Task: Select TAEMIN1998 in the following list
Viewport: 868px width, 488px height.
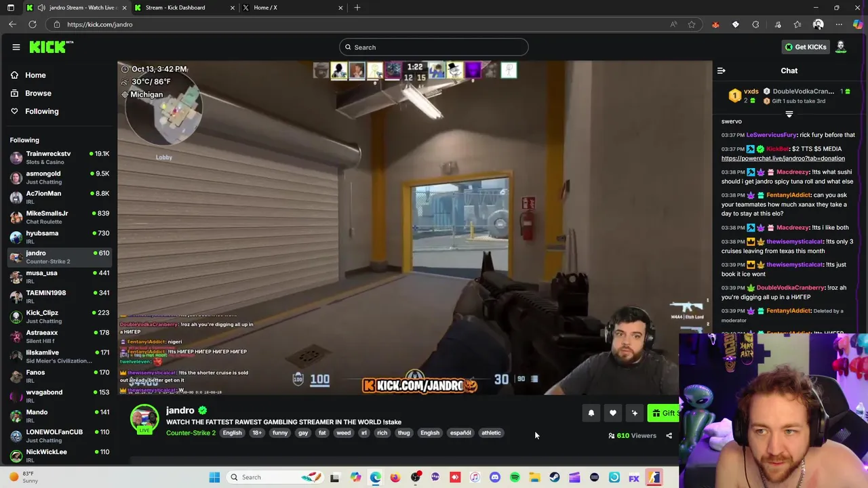Action: 59,296
